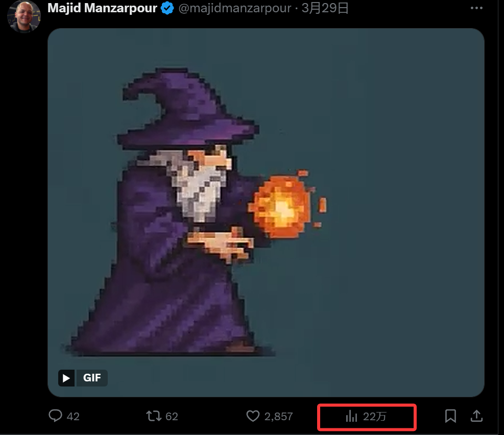The height and width of the screenshot is (435, 504).
Task: Click the wizard's purple hat in the image
Action: 188,109
